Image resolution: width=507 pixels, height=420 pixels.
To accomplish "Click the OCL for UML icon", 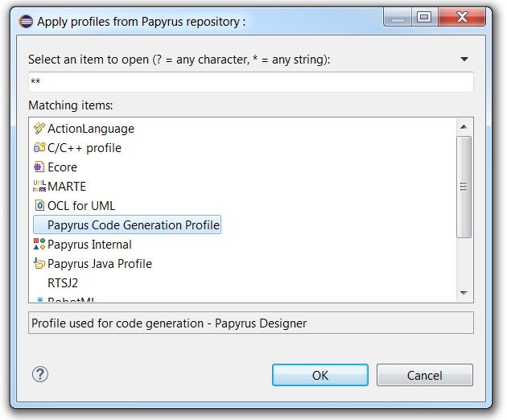I will click(x=39, y=206).
